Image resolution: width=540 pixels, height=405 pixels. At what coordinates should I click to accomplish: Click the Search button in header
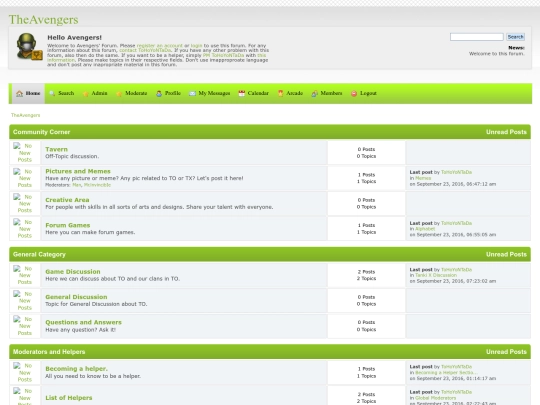point(515,37)
